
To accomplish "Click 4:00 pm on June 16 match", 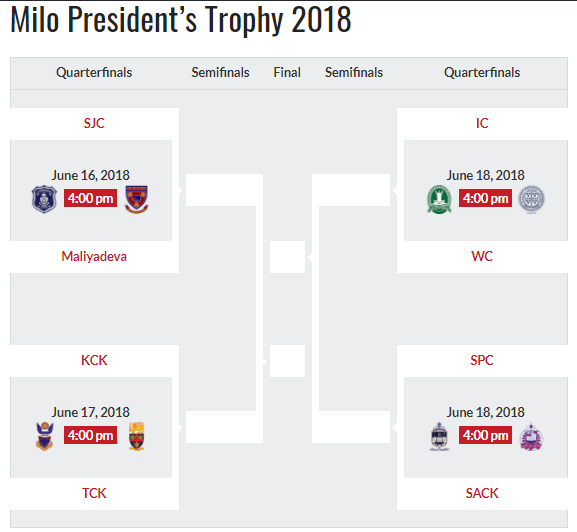I will (x=91, y=198).
